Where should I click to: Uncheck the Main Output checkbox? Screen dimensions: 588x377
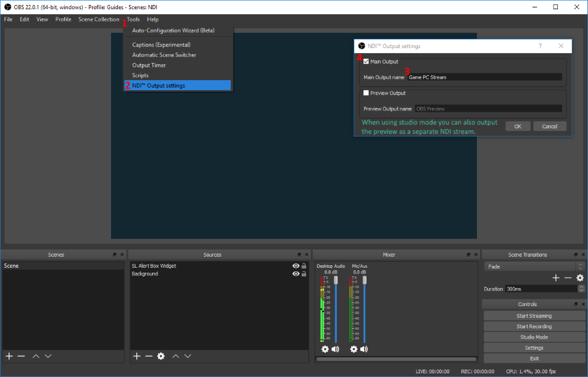tap(366, 62)
